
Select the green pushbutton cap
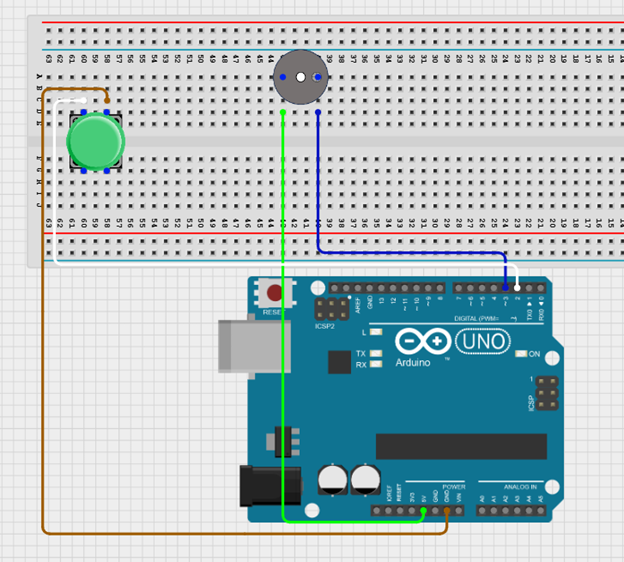(x=96, y=141)
